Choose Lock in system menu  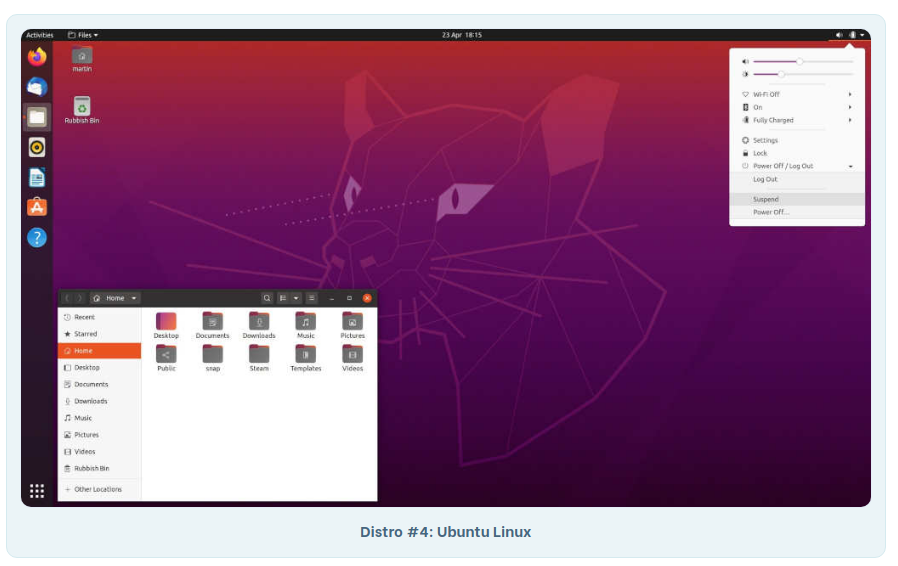pos(797,154)
